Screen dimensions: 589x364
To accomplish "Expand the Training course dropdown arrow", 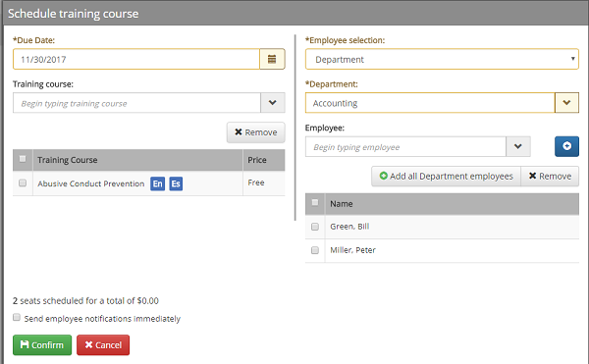I will [272, 102].
